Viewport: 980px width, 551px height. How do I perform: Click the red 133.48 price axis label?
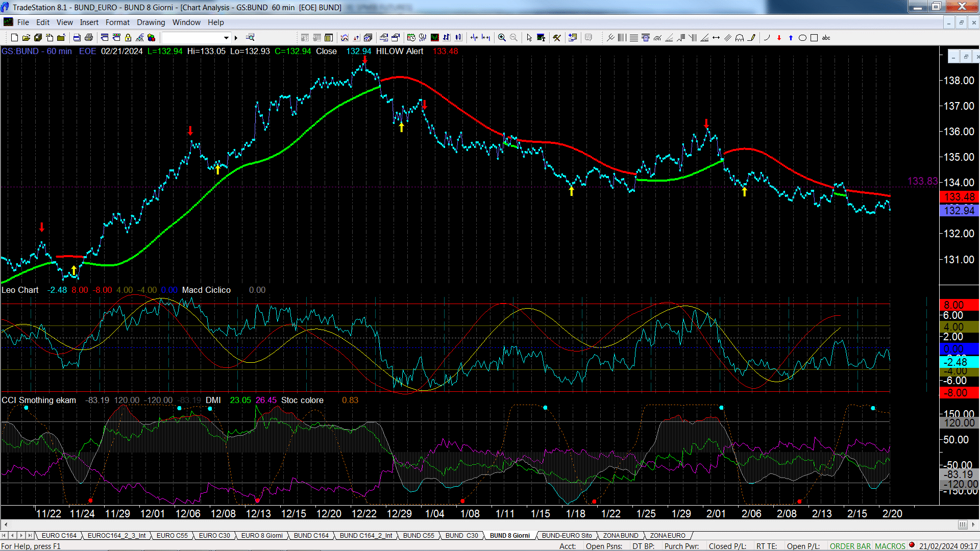959,197
